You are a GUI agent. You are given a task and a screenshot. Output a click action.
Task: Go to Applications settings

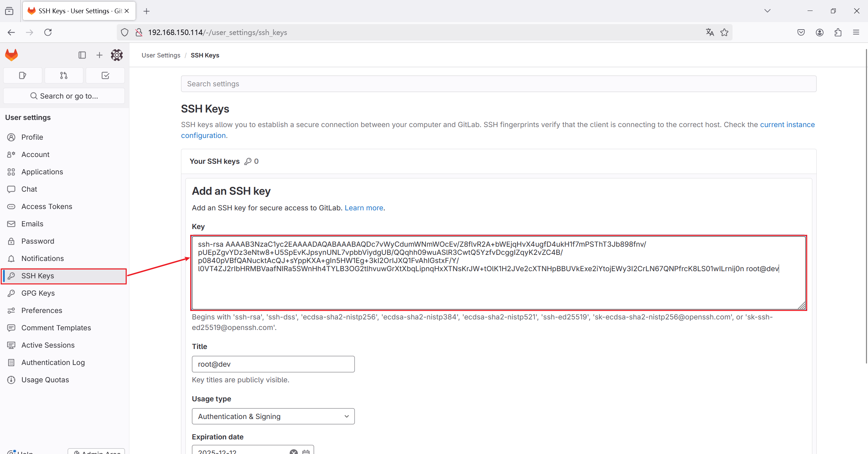(x=64, y=172)
